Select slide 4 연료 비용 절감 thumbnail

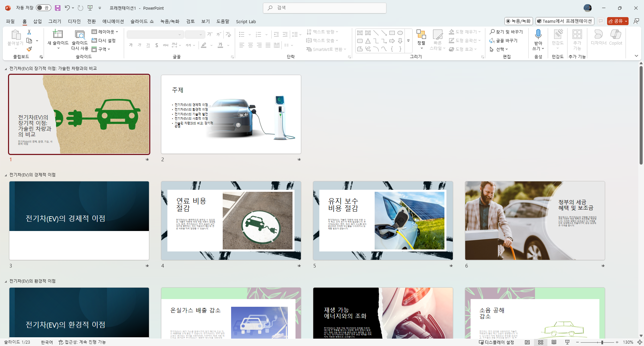click(231, 221)
